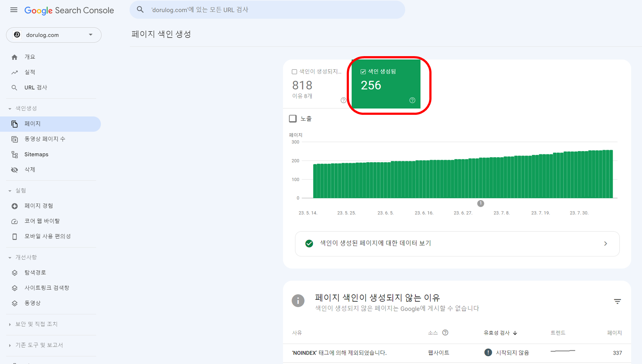The height and width of the screenshot is (364, 642).
Task: Click the 페이지 column header
Action: (614, 333)
